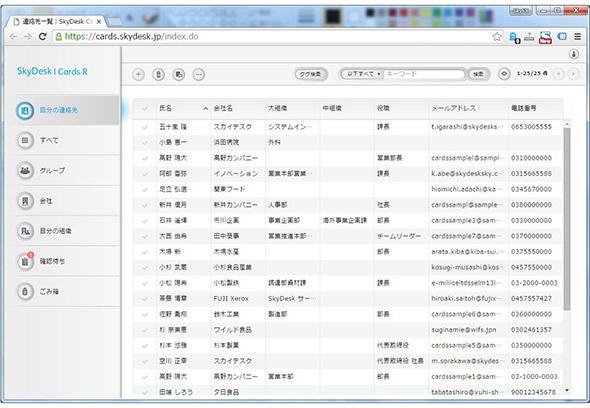The width and height of the screenshot is (590, 408).
Task: Click the third toolbar icon before the ellipsis
Action: [179, 75]
